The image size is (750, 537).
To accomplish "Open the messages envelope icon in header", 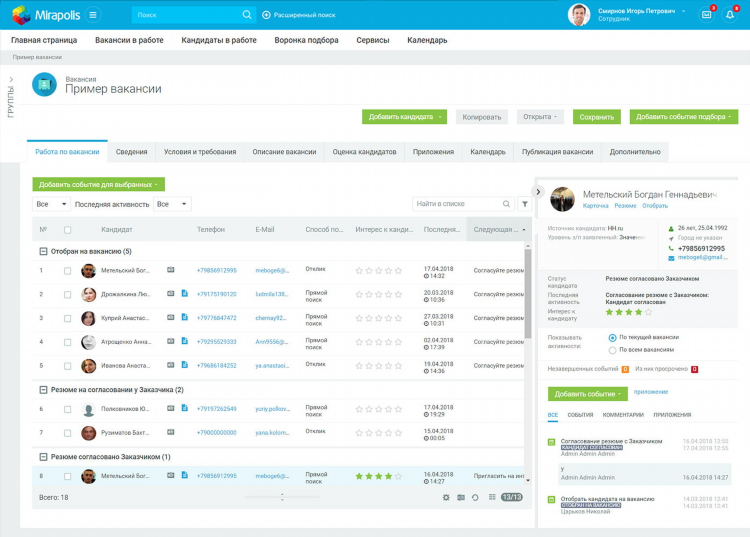I will pyautogui.click(x=706, y=15).
